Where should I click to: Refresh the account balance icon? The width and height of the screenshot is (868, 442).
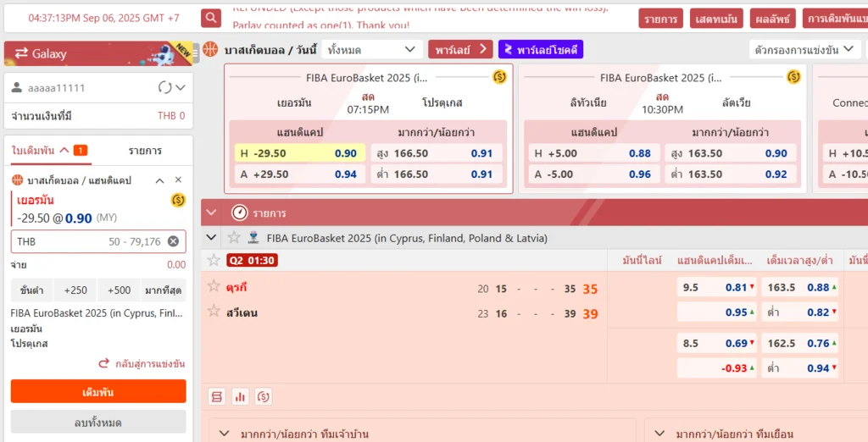[x=165, y=88]
